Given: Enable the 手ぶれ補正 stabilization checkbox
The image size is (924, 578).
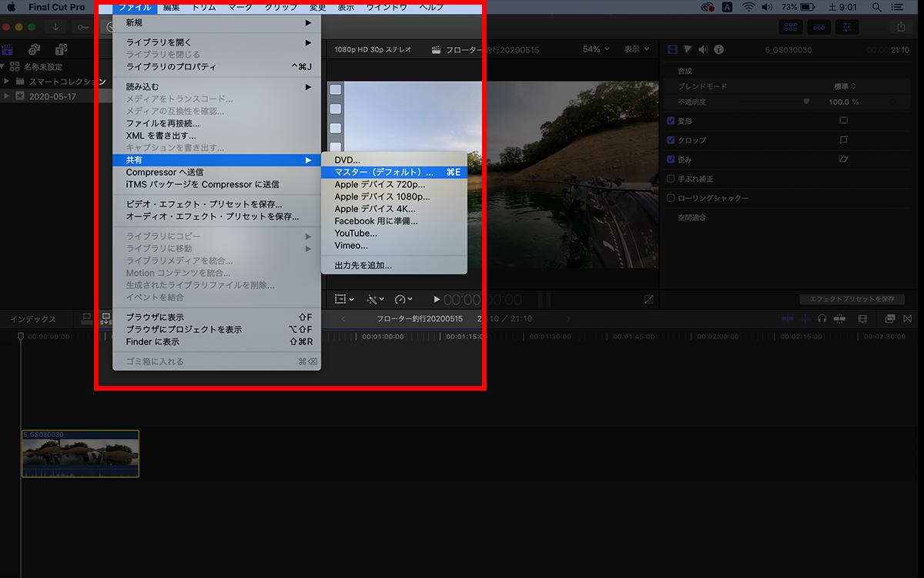Looking at the screenshot, I should pos(671,179).
